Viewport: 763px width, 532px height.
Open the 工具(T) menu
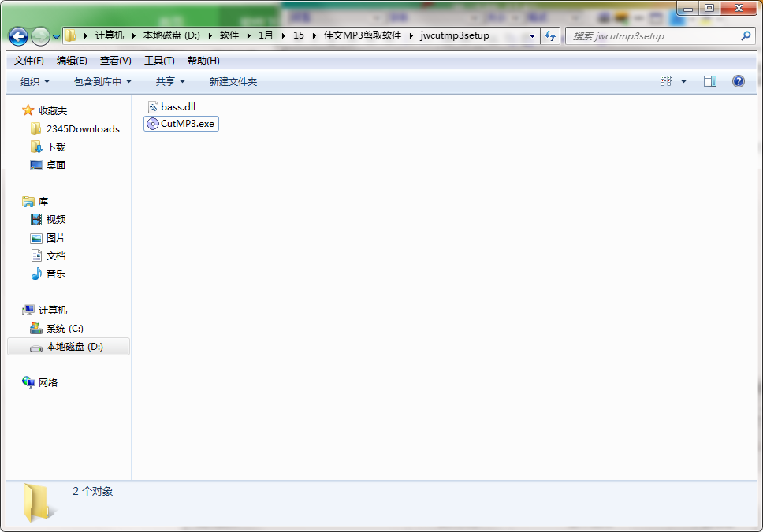point(159,61)
